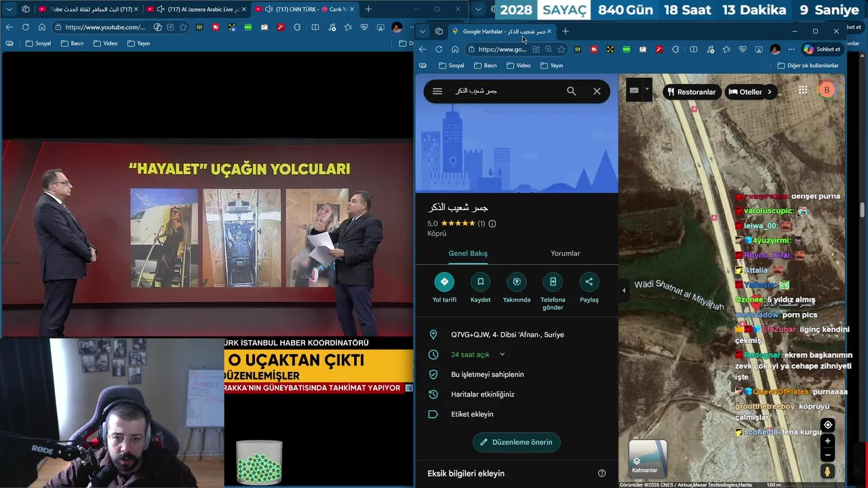Screen dimensions: 868x488
Task: Zoom in the map with plus
Action: coord(827,441)
